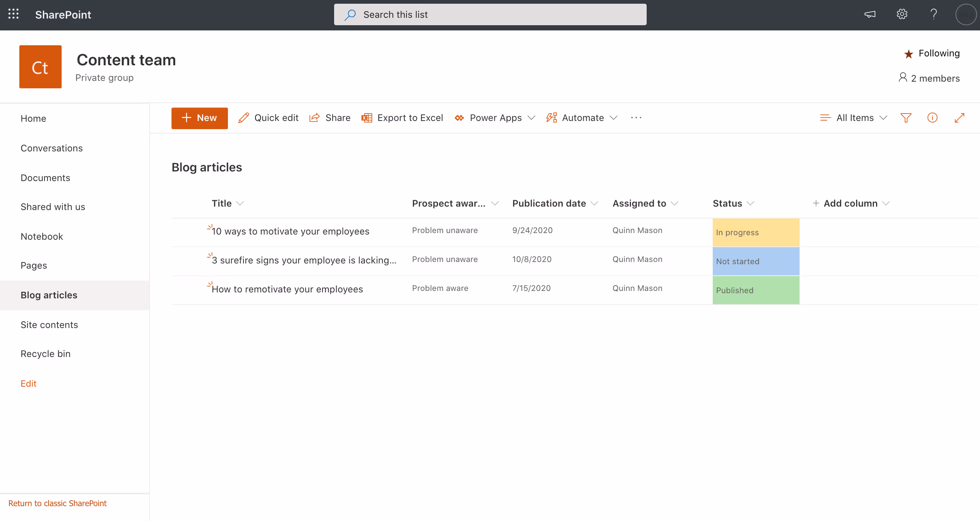Screen dimensions: 980x521
Task: Click the Quick edit pencil icon
Action: point(244,118)
